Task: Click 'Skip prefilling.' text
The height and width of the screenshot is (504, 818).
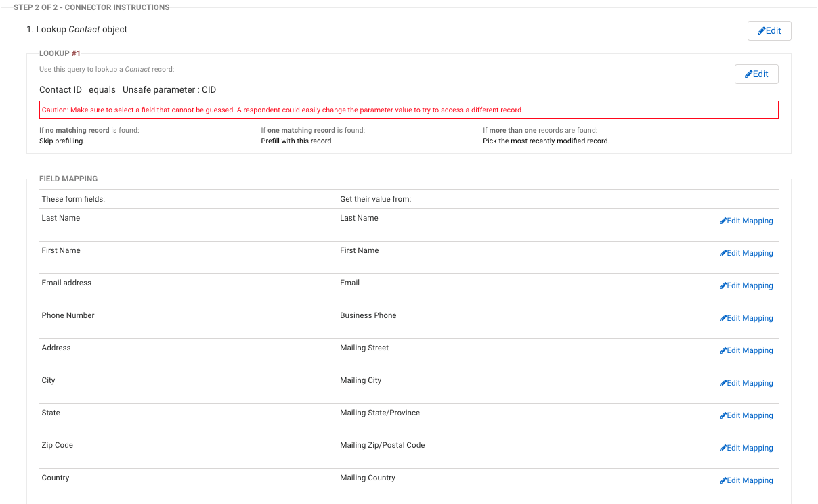Action: 62,141
